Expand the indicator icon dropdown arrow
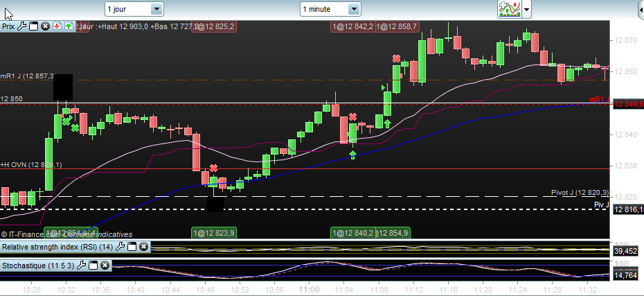Image resolution: width=644 pixels, height=296 pixels. tap(526, 10)
